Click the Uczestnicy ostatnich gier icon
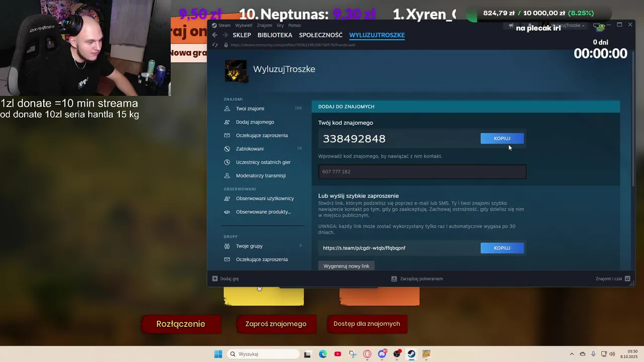The height and width of the screenshot is (362, 644). tap(227, 162)
